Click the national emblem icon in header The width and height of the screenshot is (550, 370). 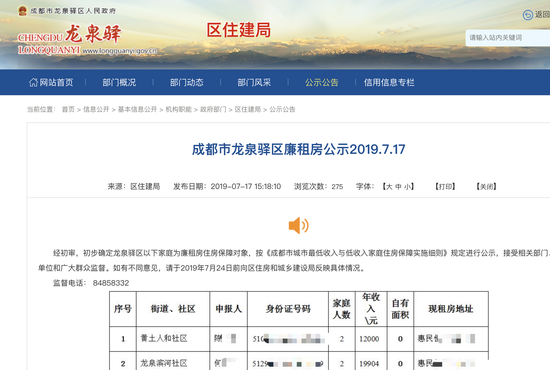pyautogui.click(x=22, y=11)
